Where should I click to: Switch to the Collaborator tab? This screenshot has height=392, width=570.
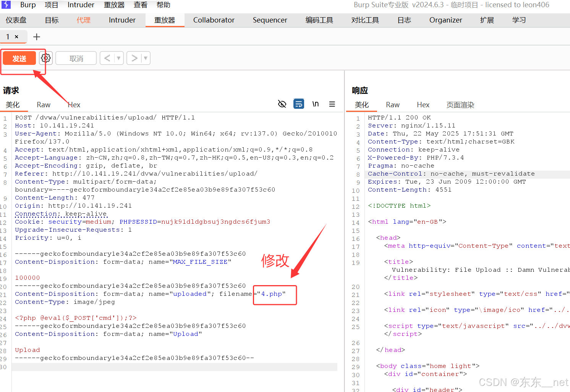214,20
